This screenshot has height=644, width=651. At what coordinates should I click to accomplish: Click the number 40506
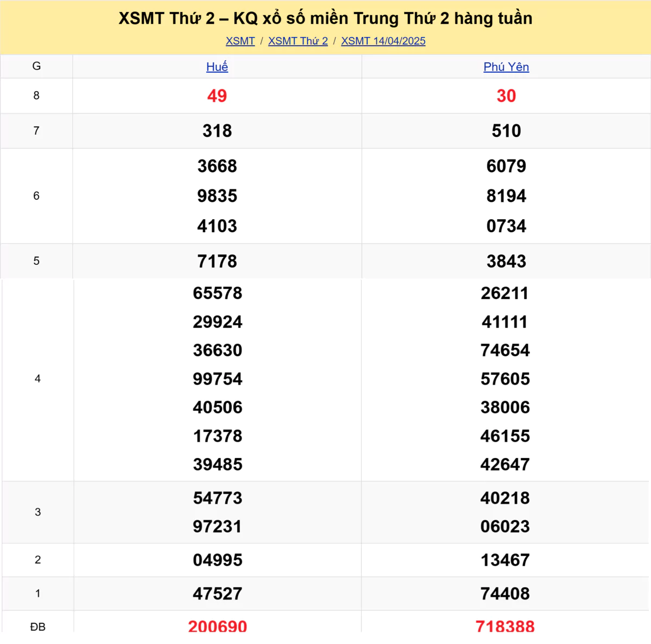pyautogui.click(x=218, y=407)
